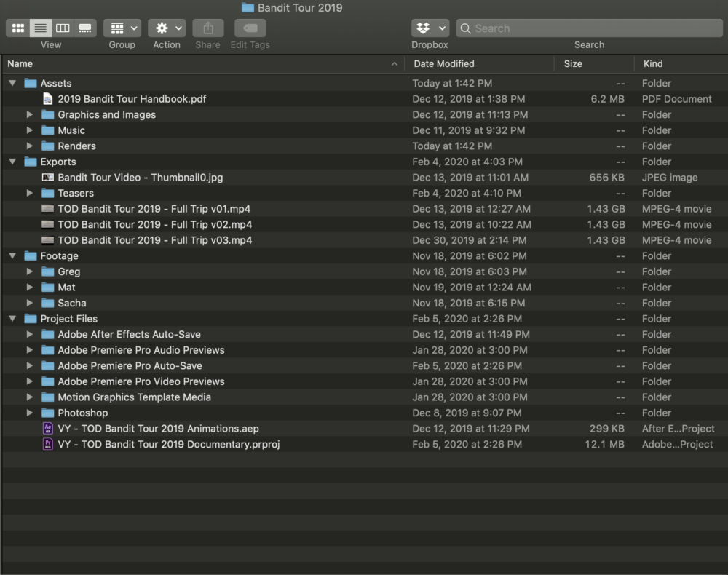Collapse the Assets folder triangle
The width and height of the screenshot is (728, 575).
[x=12, y=83]
